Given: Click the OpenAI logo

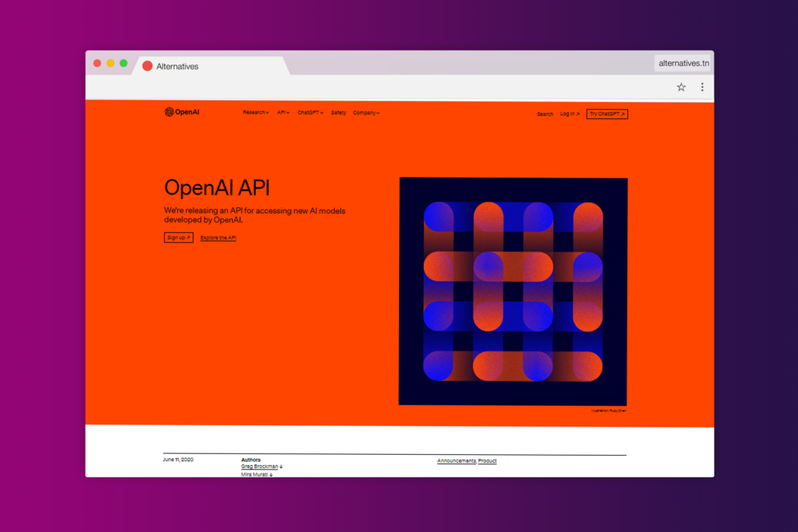Looking at the screenshot, I should coord(182,112).
